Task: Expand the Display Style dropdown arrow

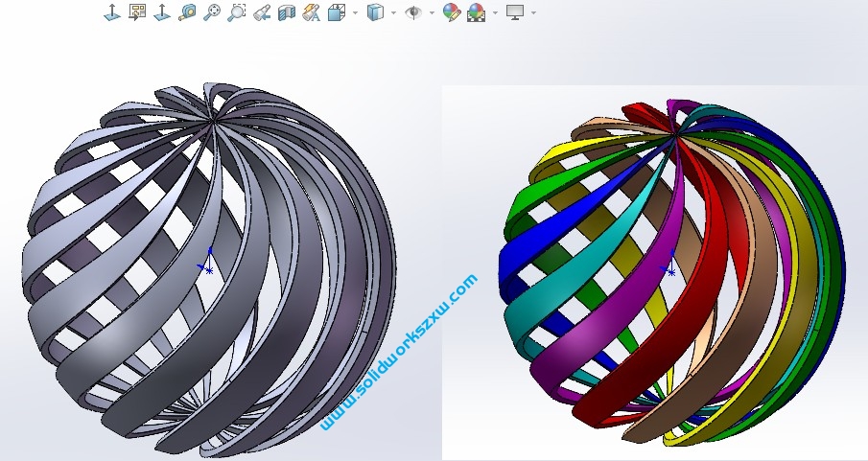Action: tap(393, 12)
